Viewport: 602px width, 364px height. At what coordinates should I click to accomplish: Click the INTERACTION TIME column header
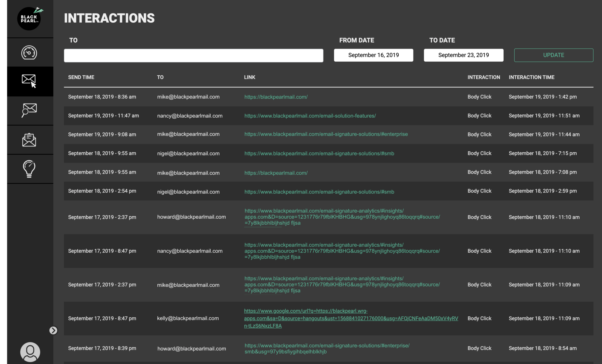(x=531, y=77)
